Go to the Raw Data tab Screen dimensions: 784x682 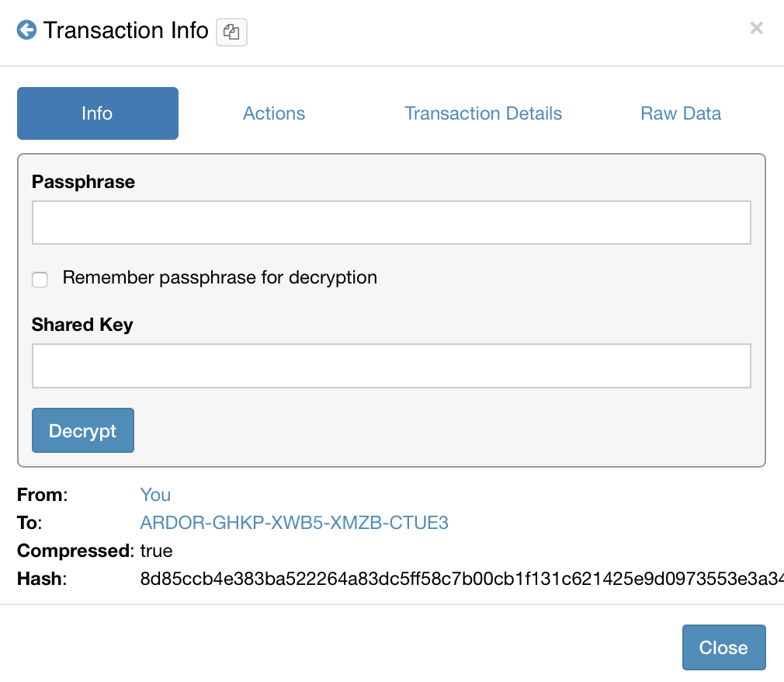pos(681,113)
